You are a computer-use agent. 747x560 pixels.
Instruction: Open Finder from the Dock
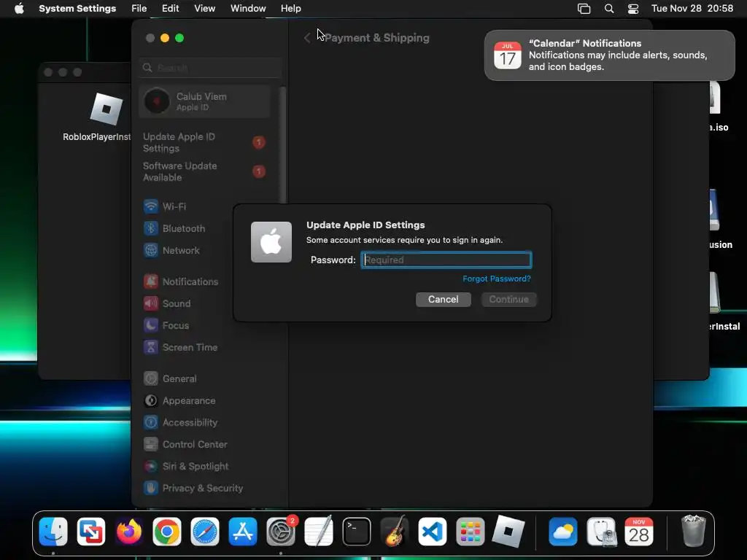(53, 532)
